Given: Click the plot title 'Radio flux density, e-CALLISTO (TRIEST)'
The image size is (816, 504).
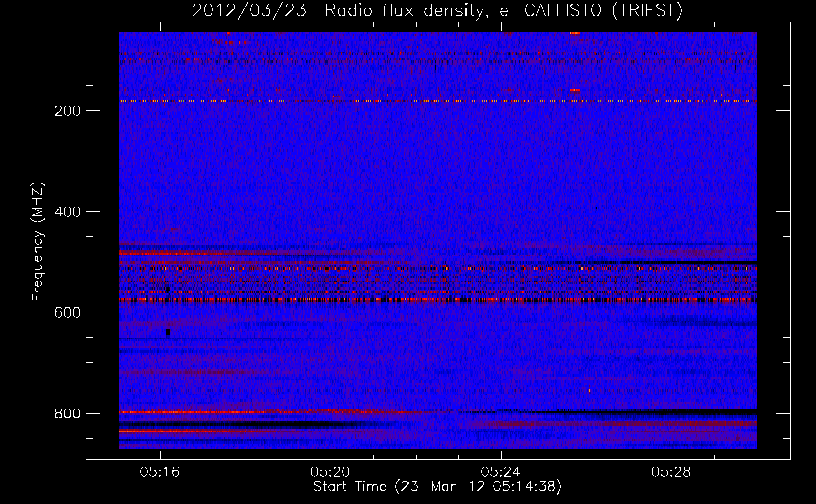Looking at the screenshot, I should pos(503,10).
